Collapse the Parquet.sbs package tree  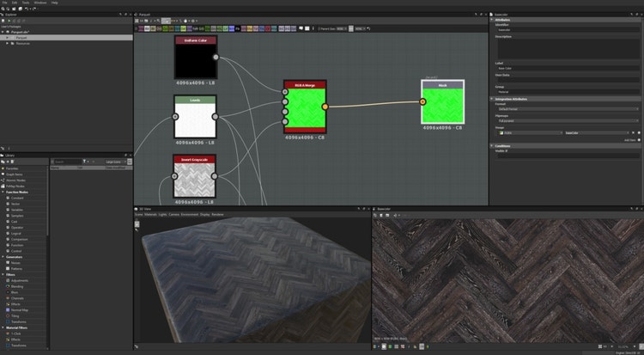pyautogui.click(x=4, y=32)
